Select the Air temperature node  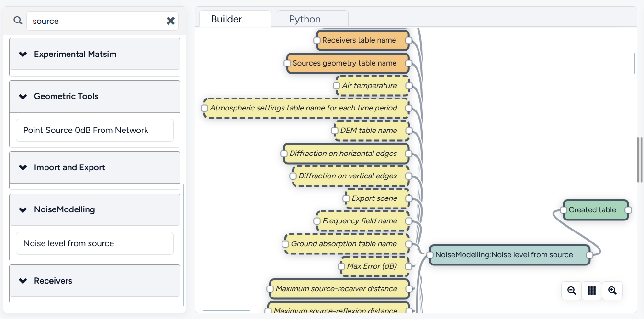coord(373,86)
